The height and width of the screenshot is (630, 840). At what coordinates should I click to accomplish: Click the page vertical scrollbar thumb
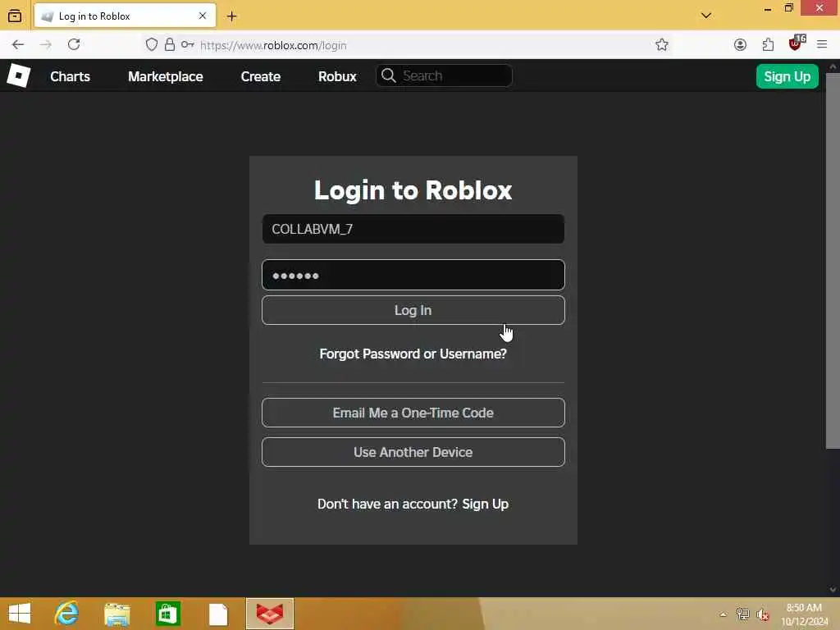pyautogui.click(x=833, y=260)
